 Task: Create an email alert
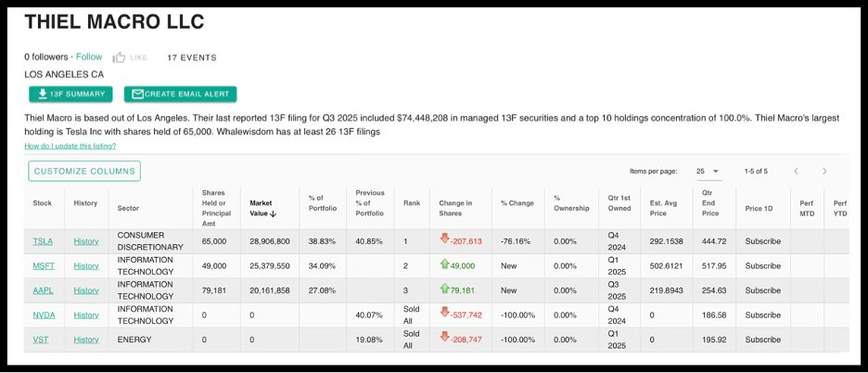tap(181, 94)
